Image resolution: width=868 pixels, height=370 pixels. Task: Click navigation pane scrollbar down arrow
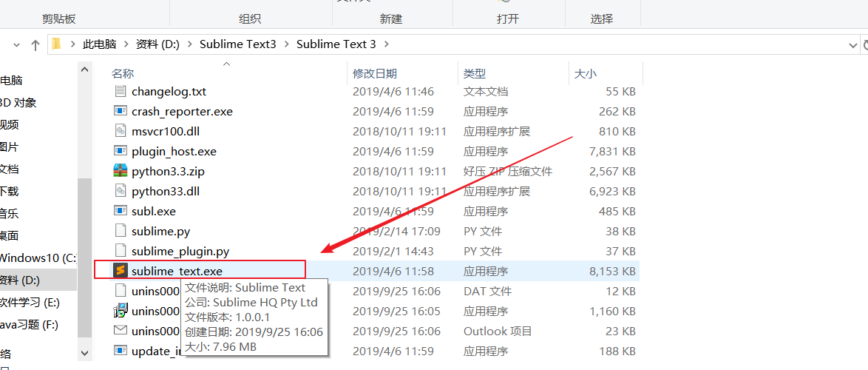pos(84,352)
